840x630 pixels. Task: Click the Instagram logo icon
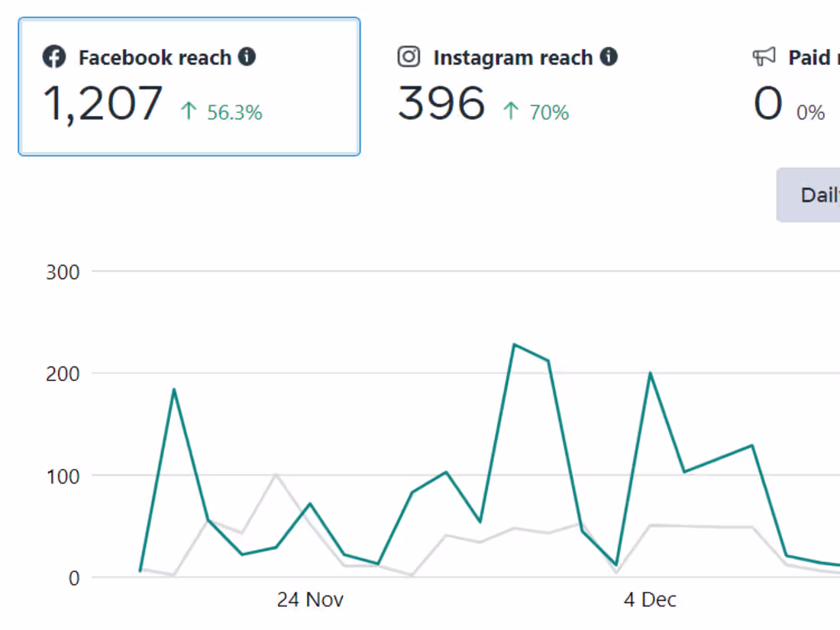[x=408, y=57]
